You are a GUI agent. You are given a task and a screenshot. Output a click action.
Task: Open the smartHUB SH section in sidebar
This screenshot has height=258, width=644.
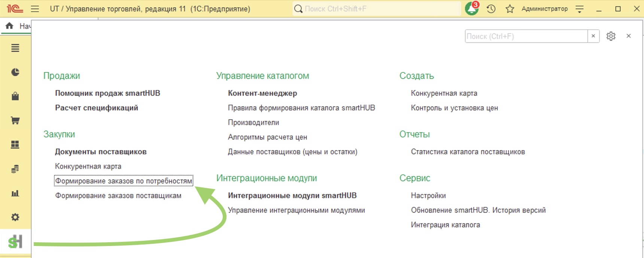coord(15,241)
